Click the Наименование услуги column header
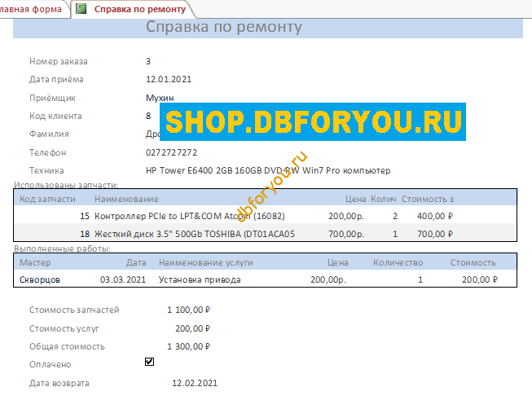The image size is (532, 400). (206, 262)
